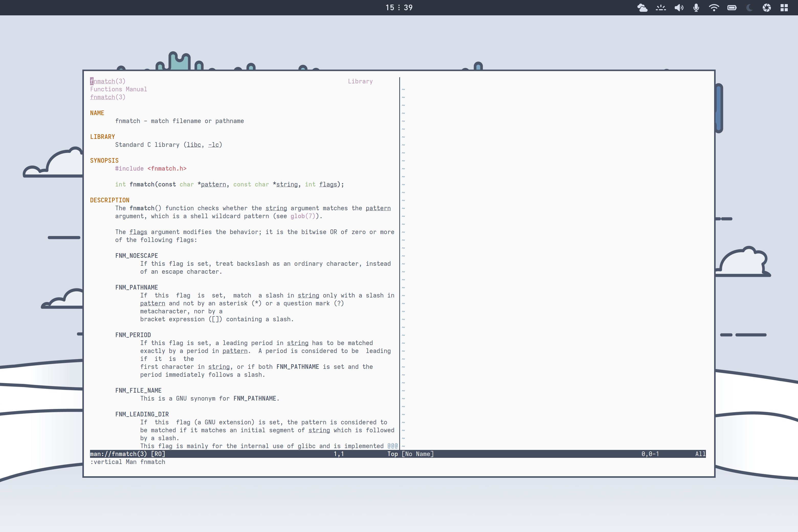
Task: Take a screenshot with the shutter icon
Action: tap(767, 7)
